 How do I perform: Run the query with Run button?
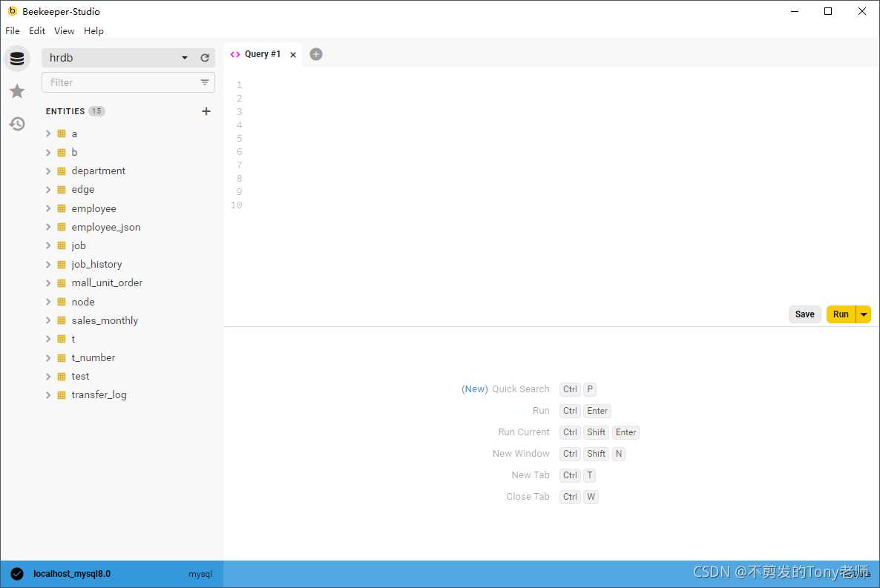point(841,314)
